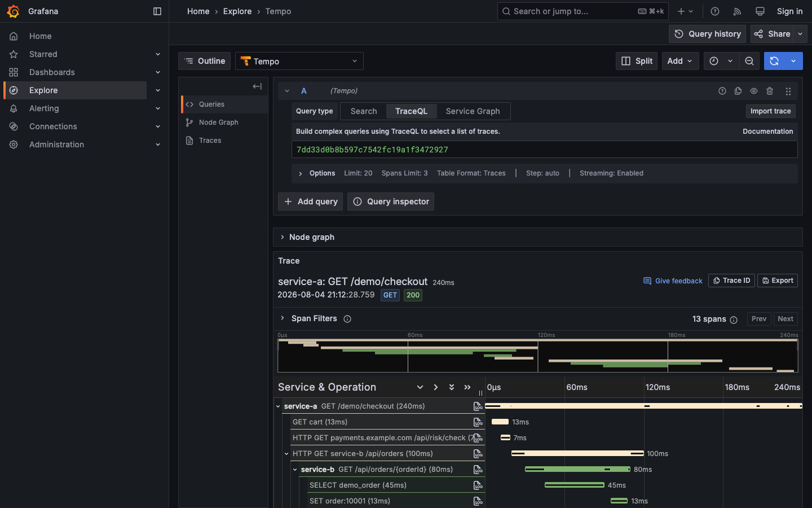
Task: Expand the Dashboards menu chevron
Action: (x=158, y=72)
